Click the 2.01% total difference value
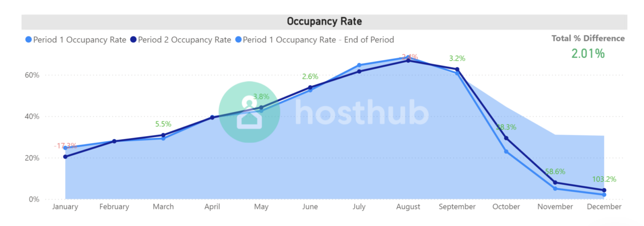This screenshot has height=226, width=644. 588,53
